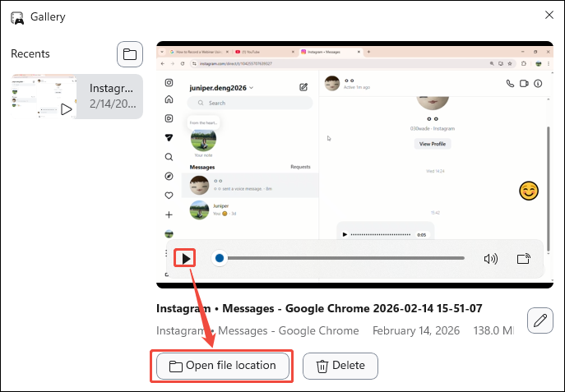Close the Gallery window
The image size is (565, 392).
[x=549, y=15]
